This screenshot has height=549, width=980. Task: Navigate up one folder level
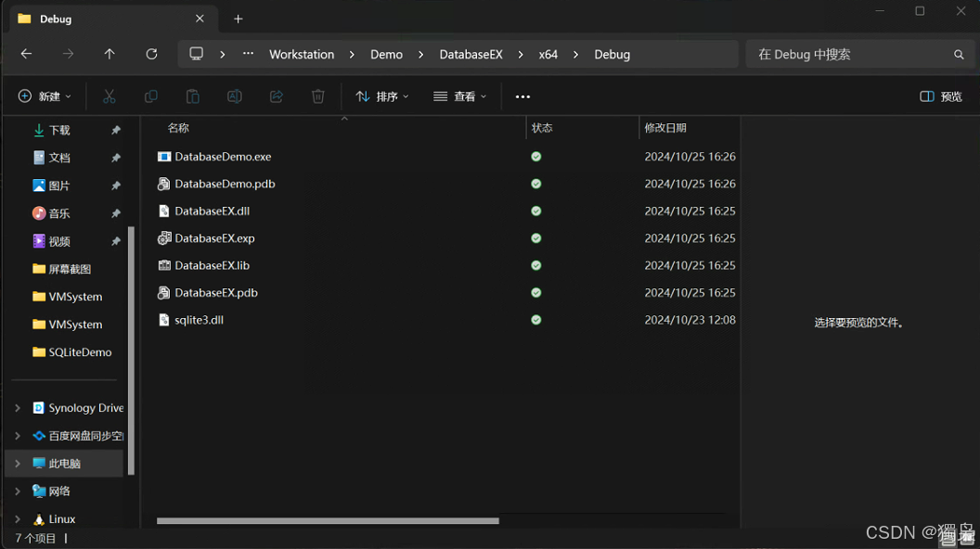click(x=110, y=54)
